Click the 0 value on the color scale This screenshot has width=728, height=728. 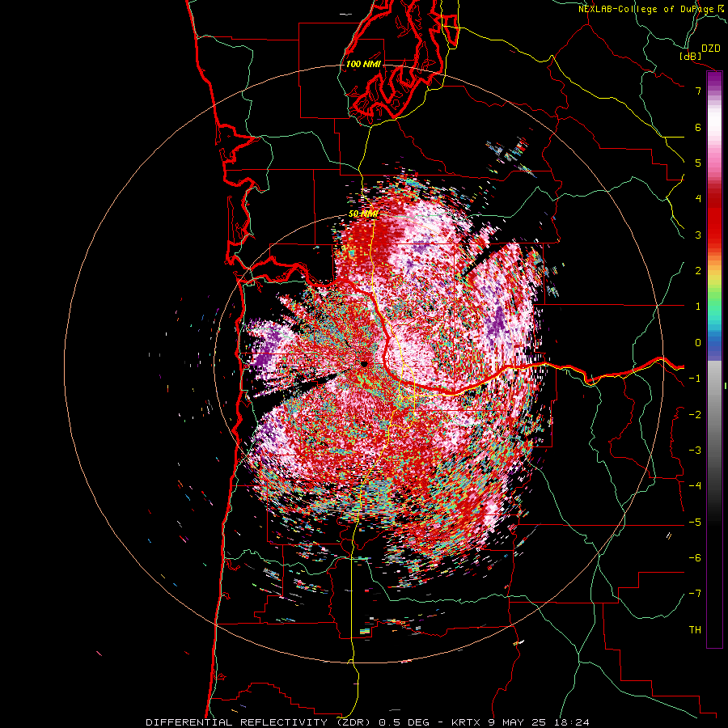pos(698,343)
